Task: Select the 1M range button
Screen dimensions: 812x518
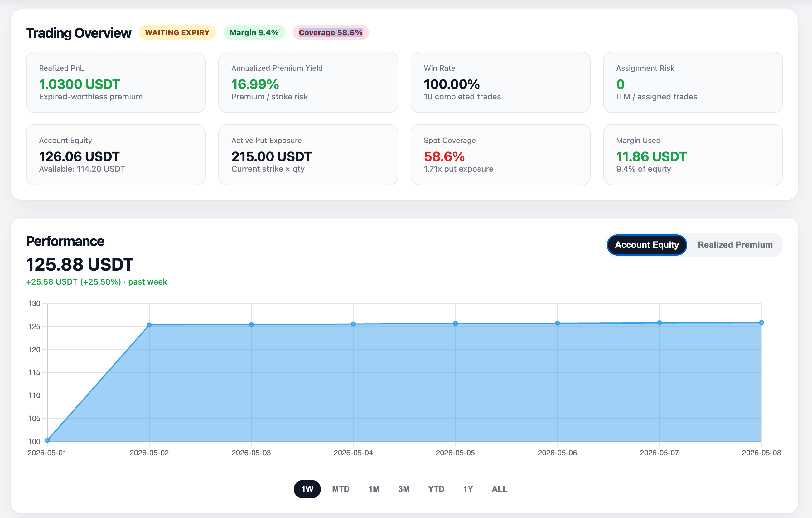Action: 374,489
